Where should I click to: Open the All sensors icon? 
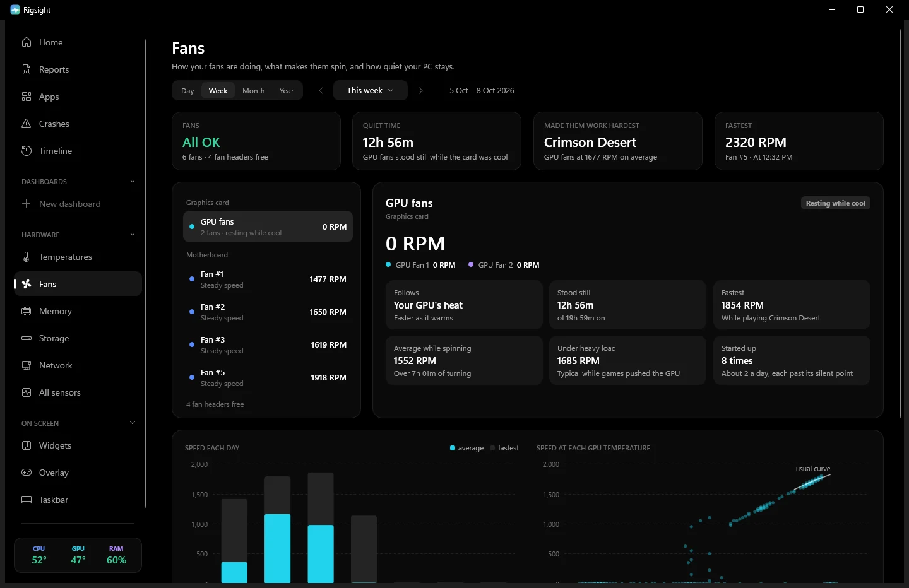coord(27,392)
